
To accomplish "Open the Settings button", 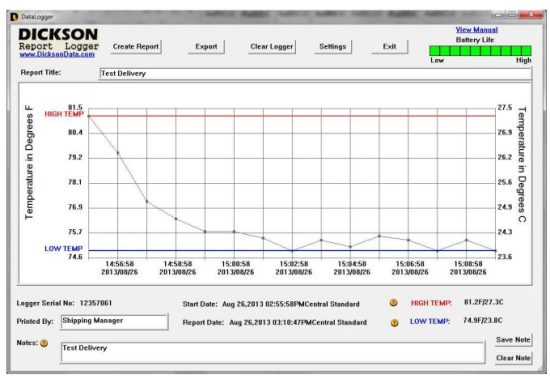I will 333,47.
